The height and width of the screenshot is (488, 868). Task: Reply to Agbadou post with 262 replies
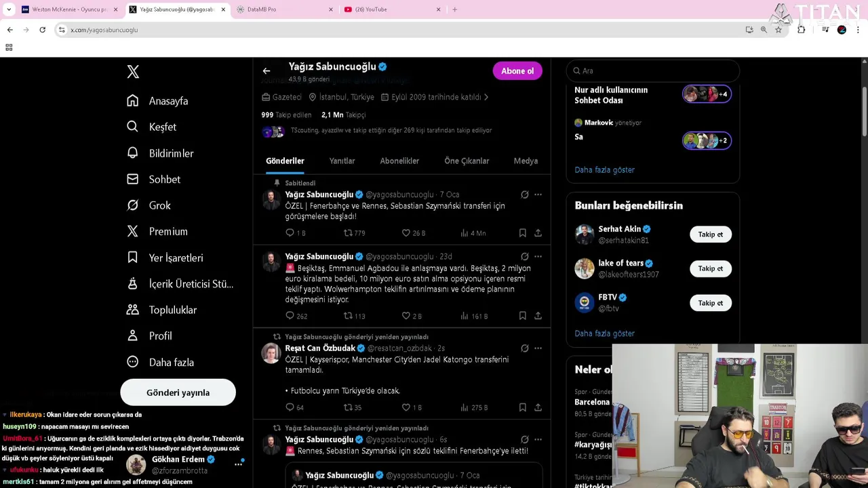pos(296,316)
